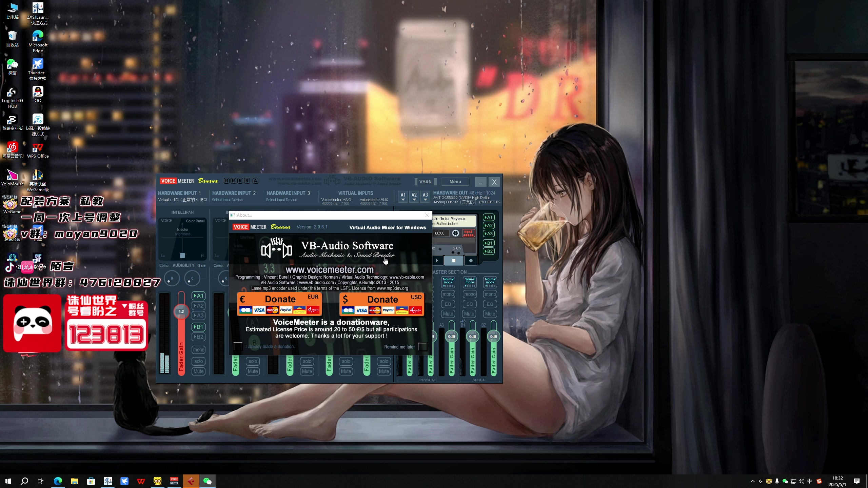Click the Comp. knob on Hardware Input 1

click(x=171, y=279)
